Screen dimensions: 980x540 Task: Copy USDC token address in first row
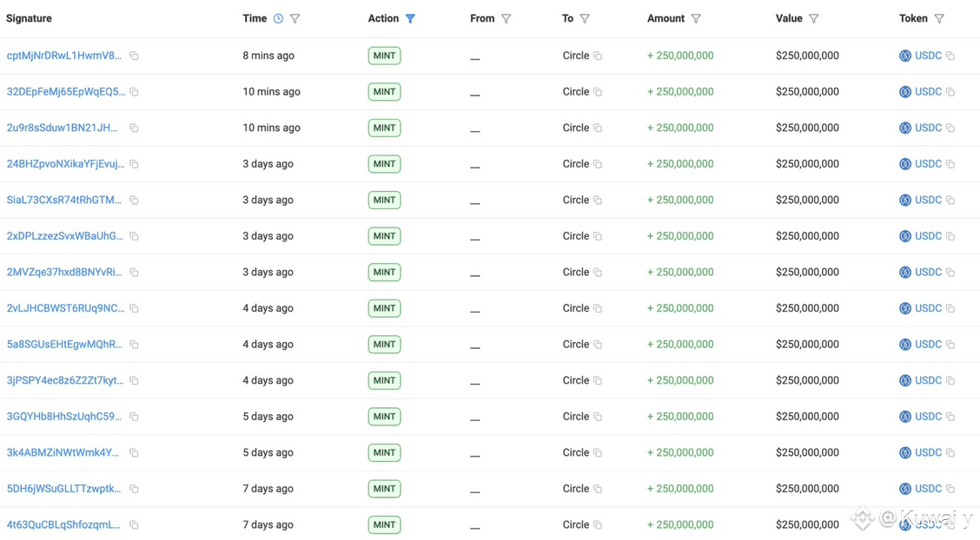[950, 56]
